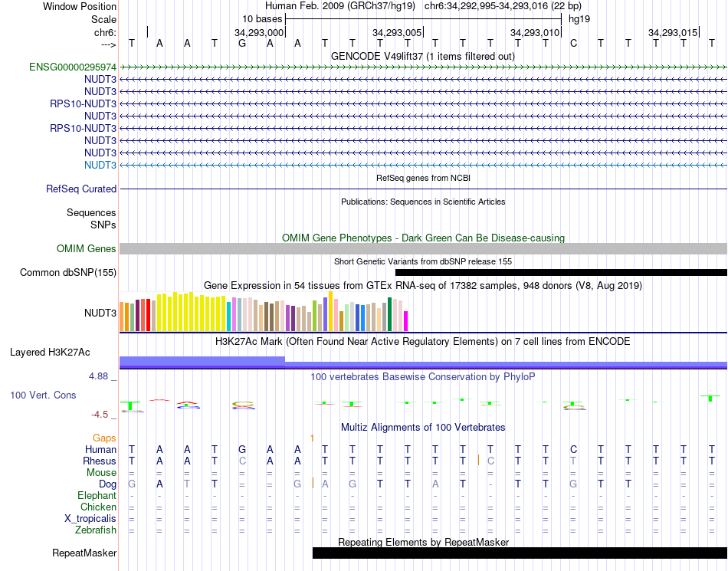Click the H3K27Ac Mark track title
This screenshot has width=728, height=571.
423,342
